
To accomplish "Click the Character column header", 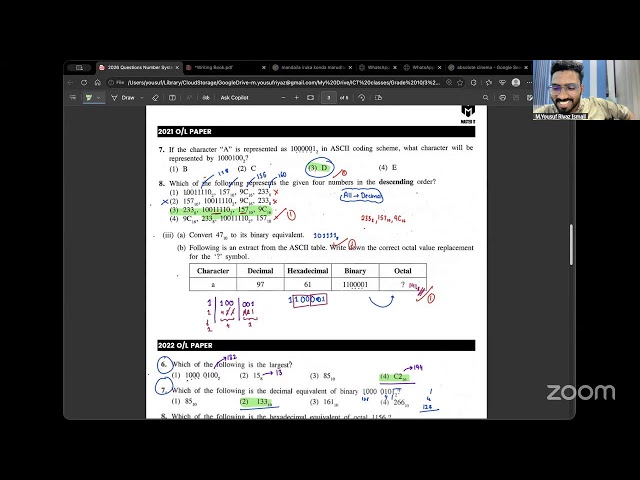I will 213,271.
